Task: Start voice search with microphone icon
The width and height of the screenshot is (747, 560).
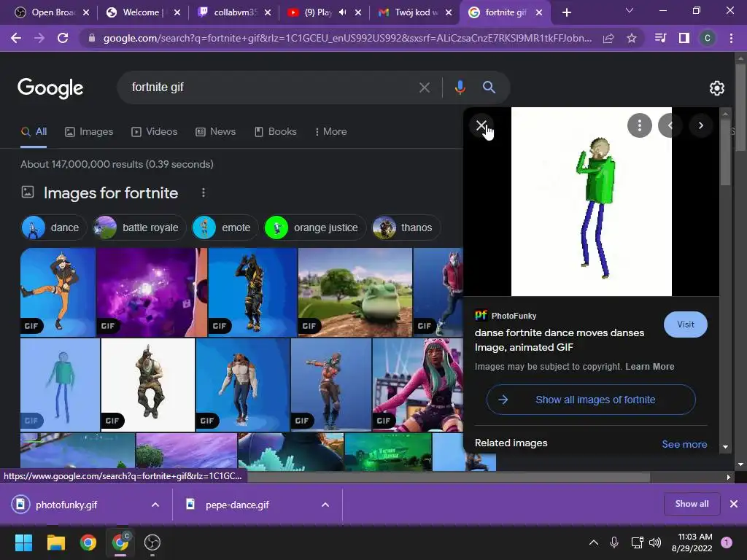Action: [460, 87]
